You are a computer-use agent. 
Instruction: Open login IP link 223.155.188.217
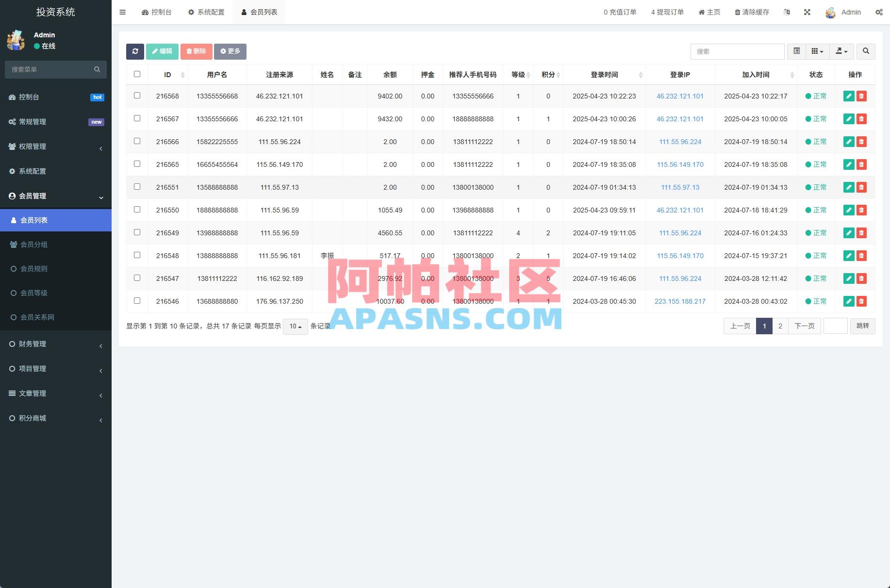680,301
